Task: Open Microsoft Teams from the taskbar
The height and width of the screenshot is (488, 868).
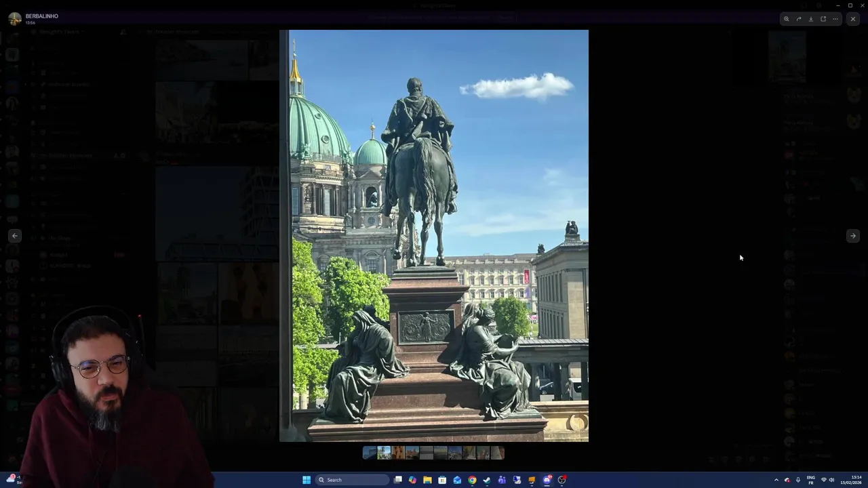Action: tap(502, 480)
